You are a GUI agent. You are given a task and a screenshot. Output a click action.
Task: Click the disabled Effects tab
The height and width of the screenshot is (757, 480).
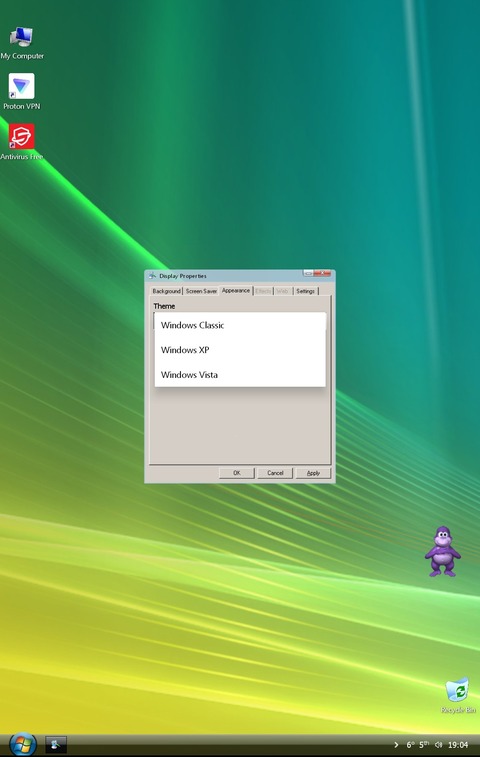(263, 291)
